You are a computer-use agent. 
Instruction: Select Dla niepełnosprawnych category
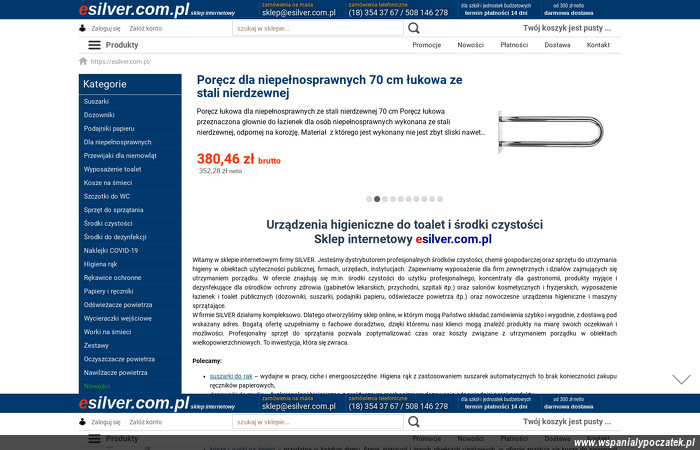117,142
